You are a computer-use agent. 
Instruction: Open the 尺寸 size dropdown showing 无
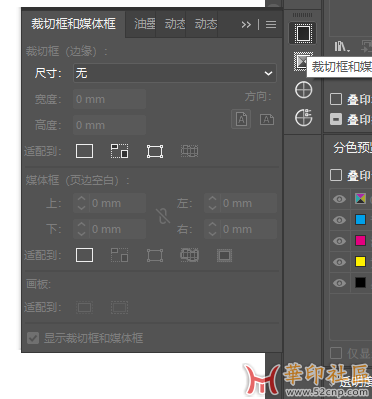click(x=175, y=73)
